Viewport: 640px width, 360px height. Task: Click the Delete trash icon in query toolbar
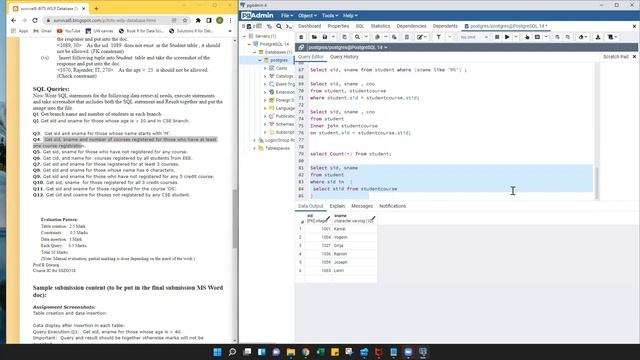pyautogui.click(x=407, y=37)
